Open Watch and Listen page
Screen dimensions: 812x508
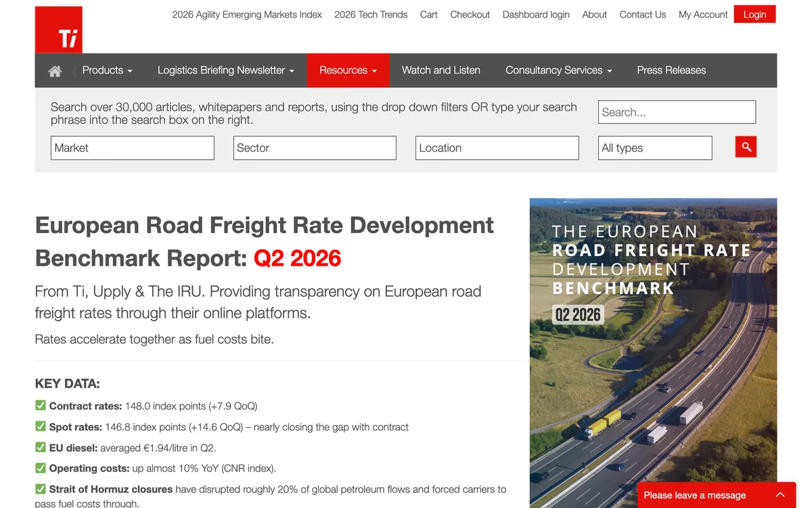click(441, 70)
